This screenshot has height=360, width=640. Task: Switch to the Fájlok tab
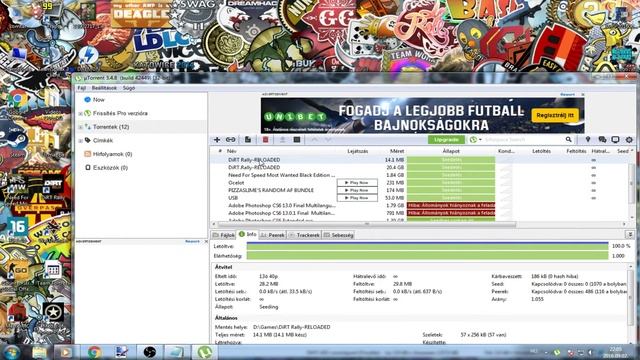224,235
